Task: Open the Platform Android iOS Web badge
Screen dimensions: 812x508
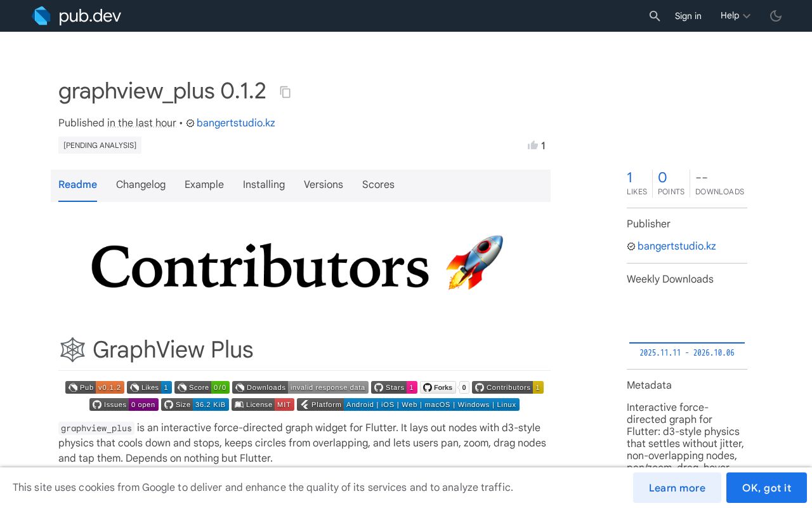Action: click(408, 404)
